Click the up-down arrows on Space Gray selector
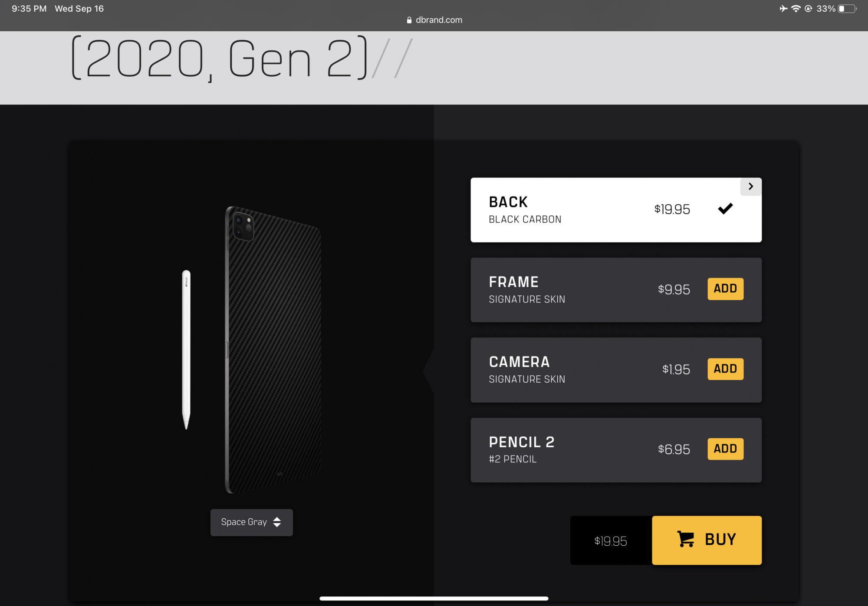 click(277, 522)
